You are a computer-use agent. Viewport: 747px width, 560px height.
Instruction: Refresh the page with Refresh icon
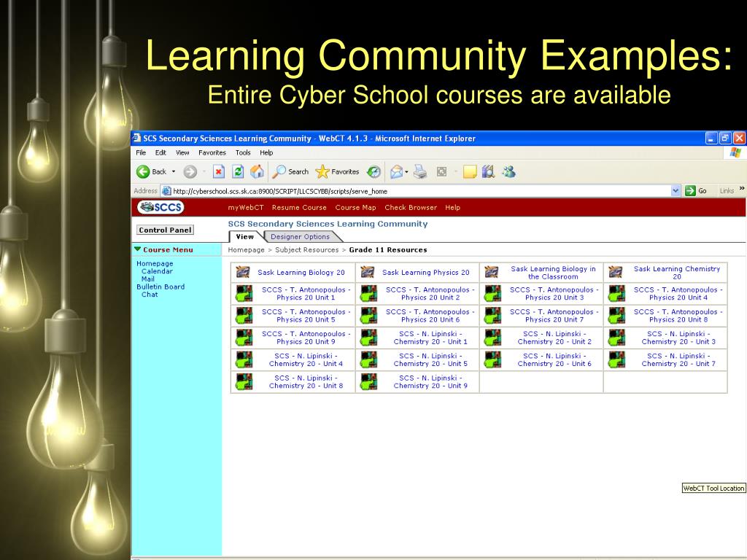click(x=238, y=172)
